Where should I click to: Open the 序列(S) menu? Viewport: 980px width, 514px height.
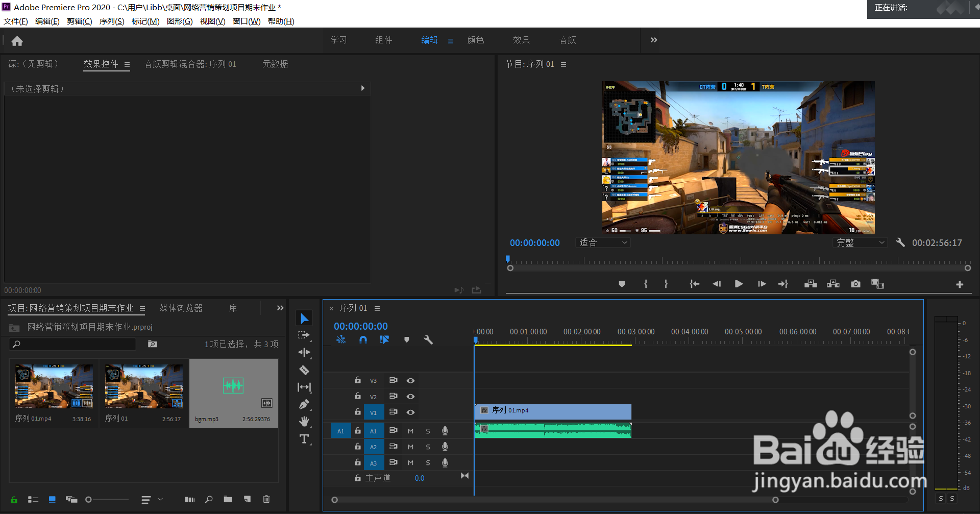point(112,21)
